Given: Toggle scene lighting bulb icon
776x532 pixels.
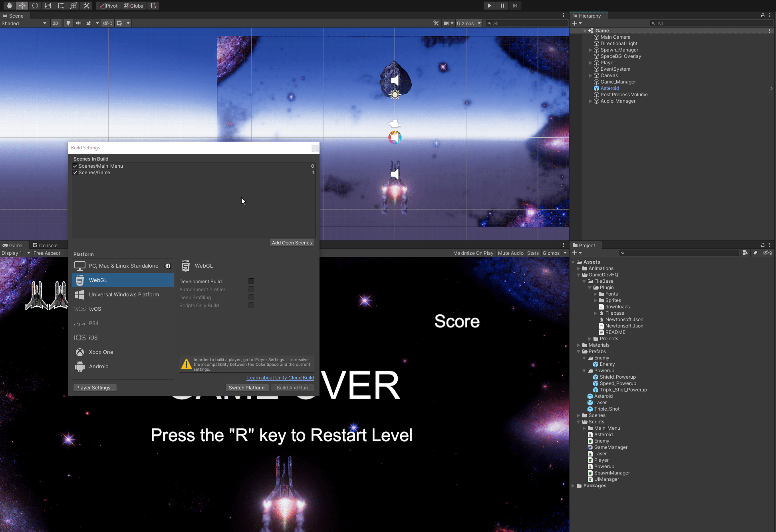Looking at the screenshot, I should (x=68, y=23).
